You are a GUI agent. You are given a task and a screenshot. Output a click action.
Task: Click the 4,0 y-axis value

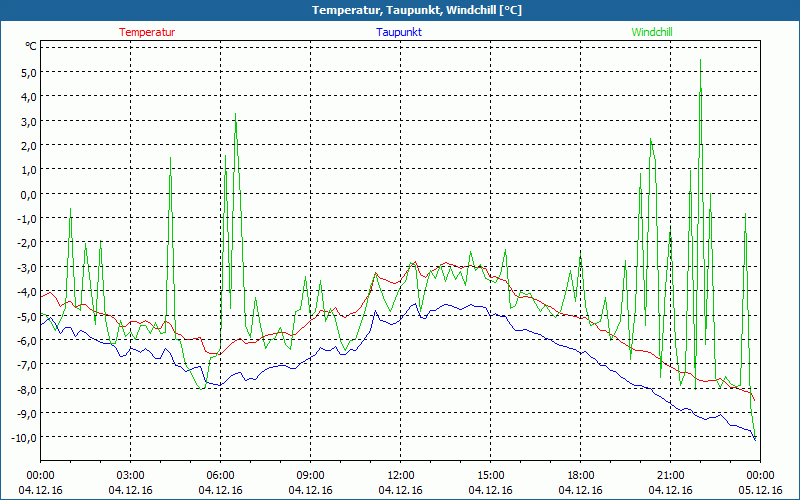[x=29, y=96]
